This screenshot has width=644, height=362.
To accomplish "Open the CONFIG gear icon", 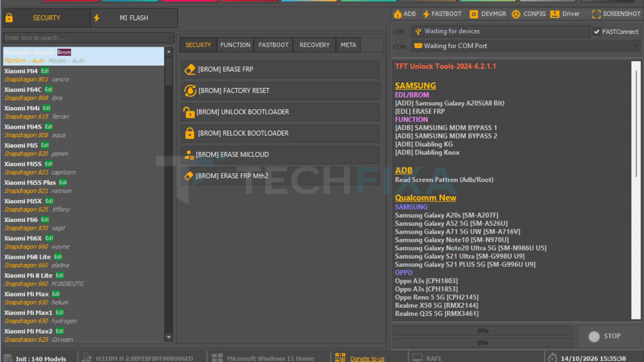I will pyautogui.click(x=516, y=14).
